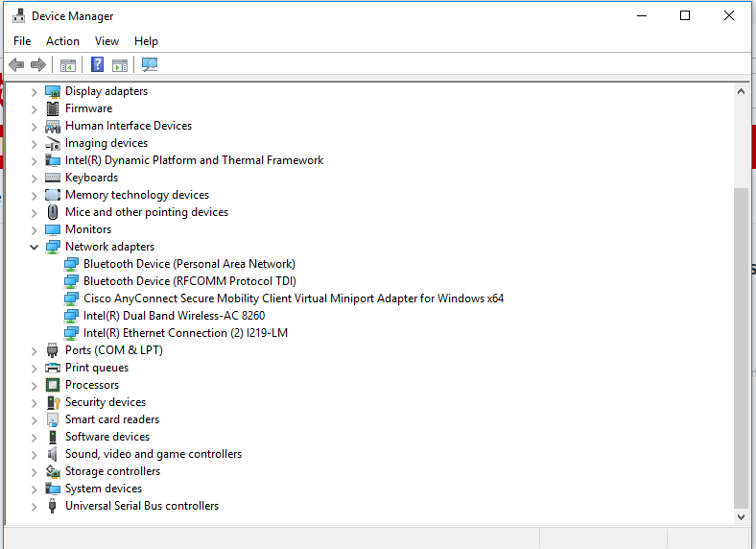Select the Smart card readers label
756x549 pixels.
pyautogui.click(x=112, y=419)
